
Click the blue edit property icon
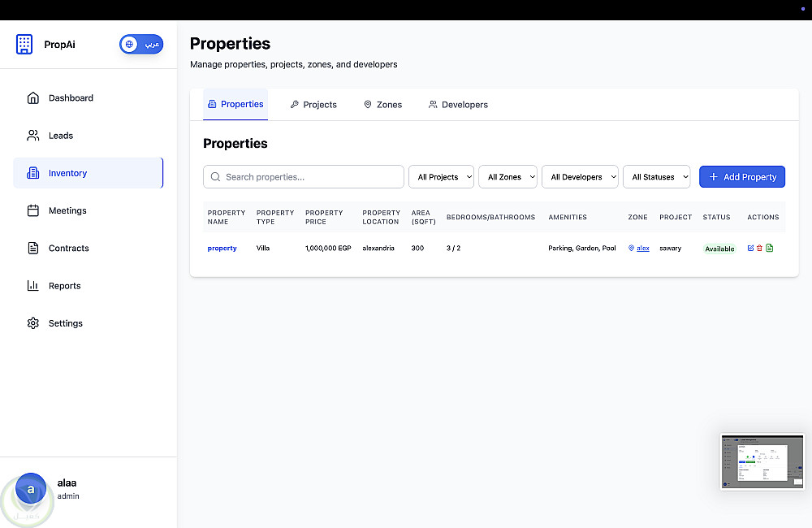750,249
